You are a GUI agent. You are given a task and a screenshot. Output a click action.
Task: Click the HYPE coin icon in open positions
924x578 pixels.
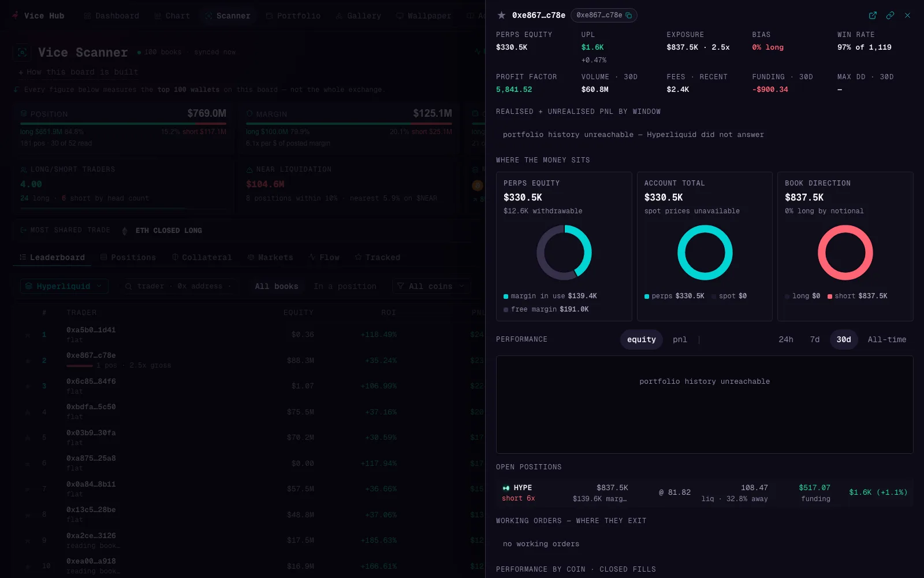(506, 488)
